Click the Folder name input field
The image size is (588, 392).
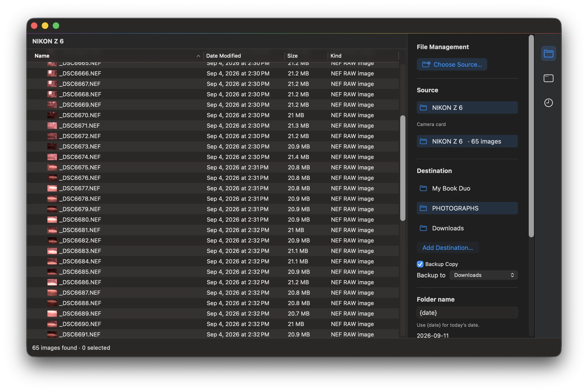click(x=467, y=313)
